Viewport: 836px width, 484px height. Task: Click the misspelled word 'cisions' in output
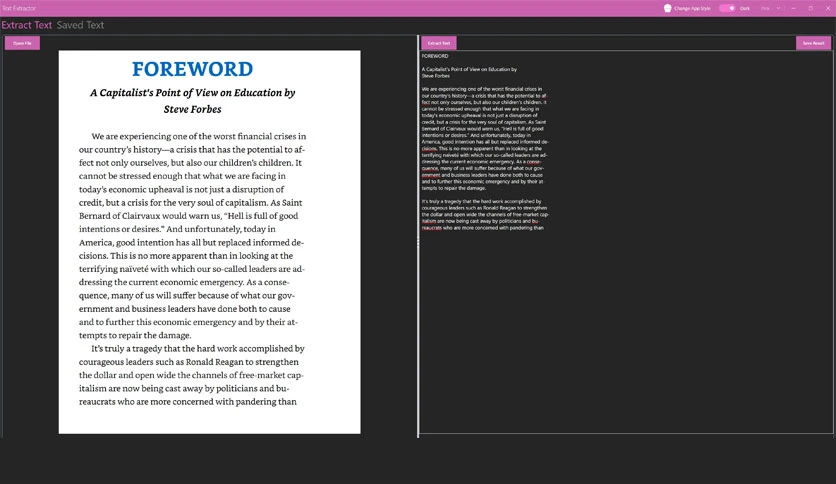coord(429,148)
